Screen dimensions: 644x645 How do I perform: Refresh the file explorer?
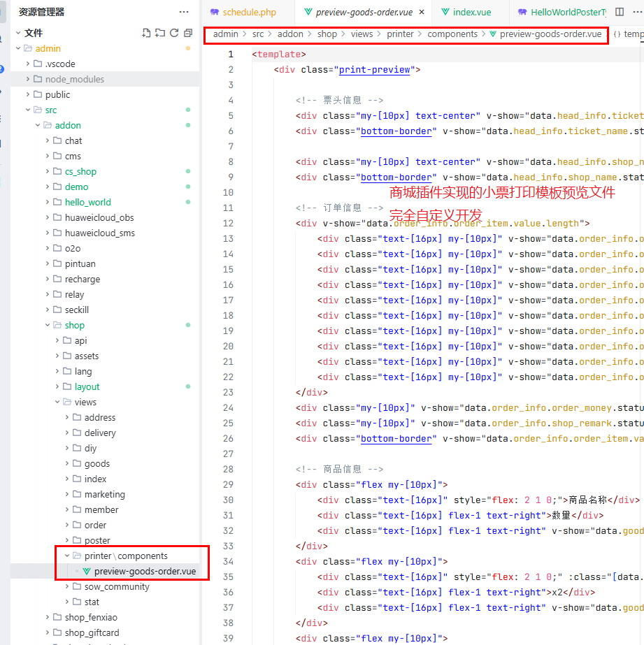174,33
